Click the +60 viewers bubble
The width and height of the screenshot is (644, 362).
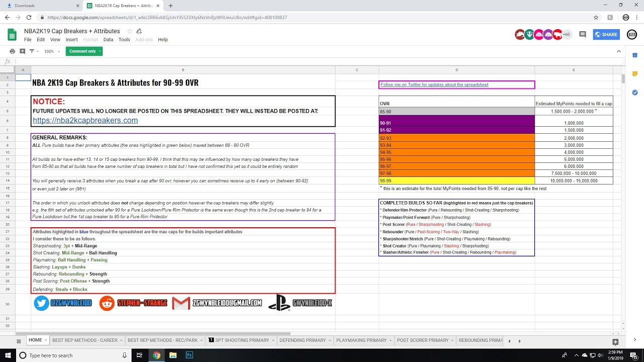tap(567, 35)
